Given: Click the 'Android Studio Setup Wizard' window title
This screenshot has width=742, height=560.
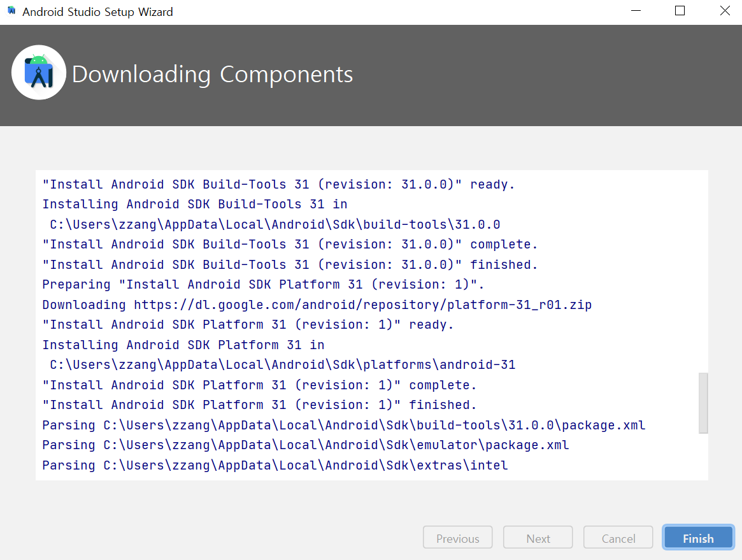Looking at the screenshot, I should coord(97,12).
